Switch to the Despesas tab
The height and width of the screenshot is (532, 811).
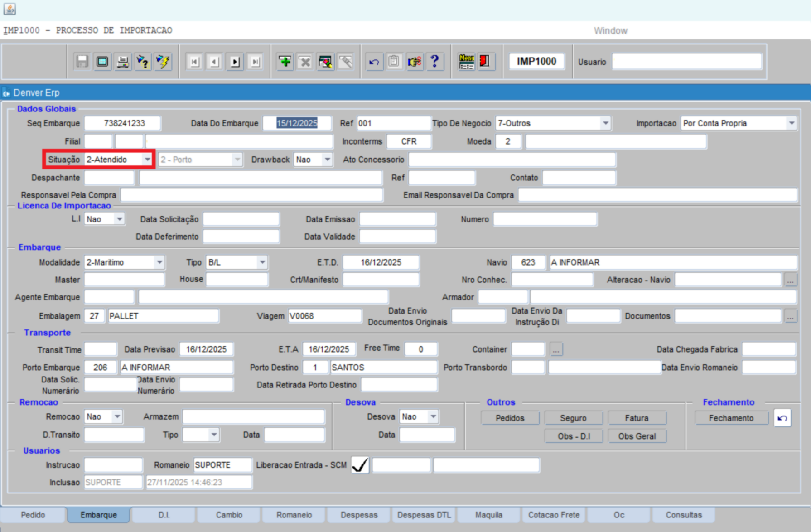[x=359, y=515]
